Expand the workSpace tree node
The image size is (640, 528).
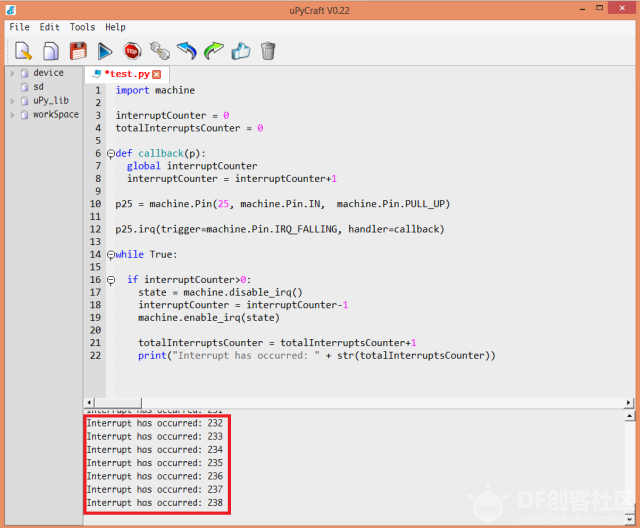pos(12,115)
